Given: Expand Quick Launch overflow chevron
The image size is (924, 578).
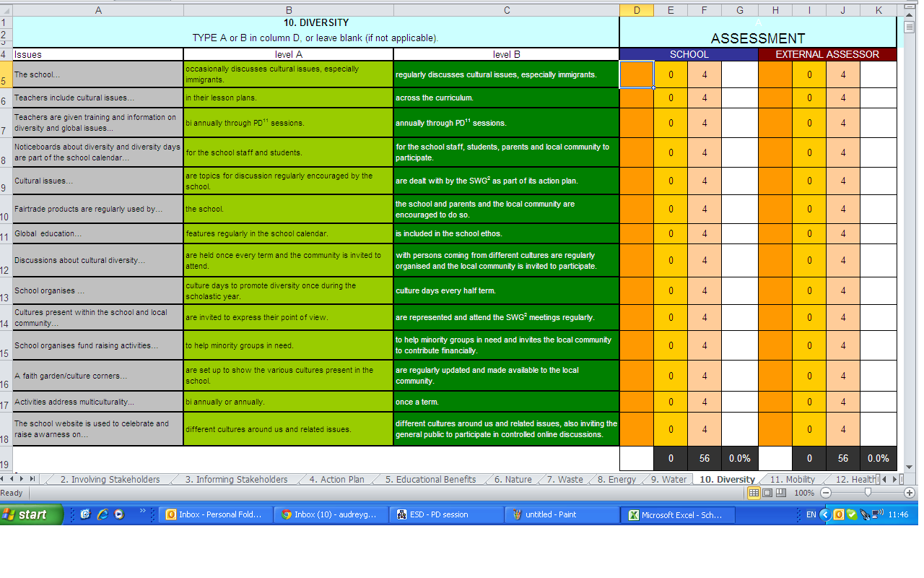Looking at the screenshot, I should tap(142, 512).
